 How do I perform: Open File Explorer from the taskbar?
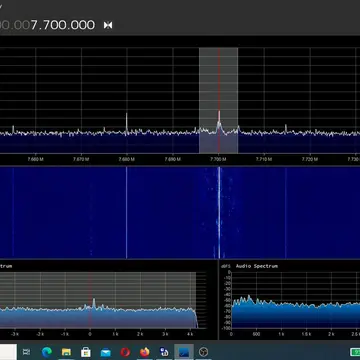tap(66, 352)
